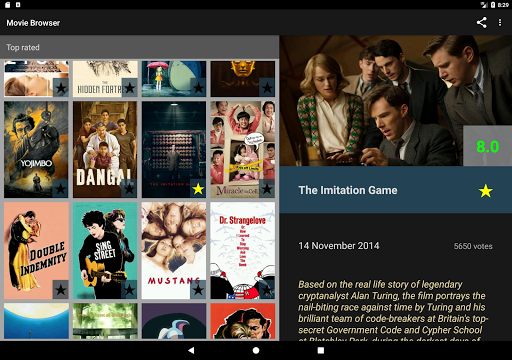
Task: Toggle favorite star on Hidden Fortress poster
Action: pyautogui.click(x=129, y=88)
